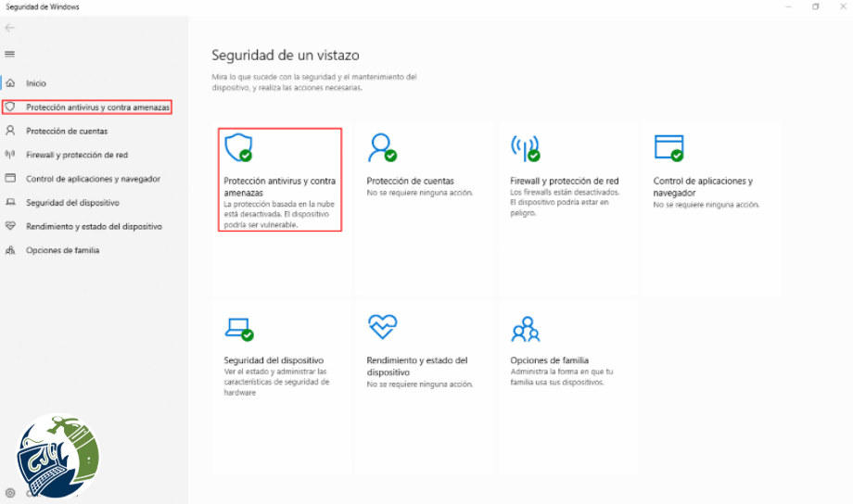The height and width of the screenshot is (504, 853).
Task: Open Protección antivirus y contra amenazas in the sidebar
Action: coord(97,107)
